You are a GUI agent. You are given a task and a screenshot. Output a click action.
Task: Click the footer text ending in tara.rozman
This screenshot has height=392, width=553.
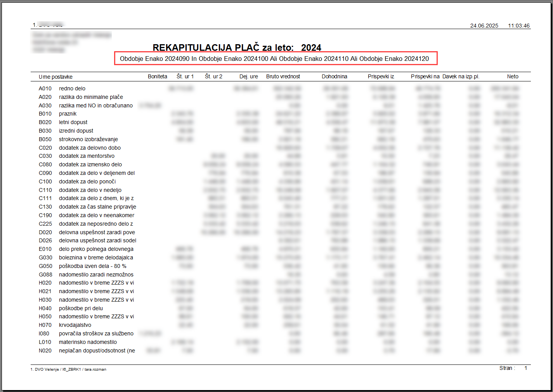point(68,370)
